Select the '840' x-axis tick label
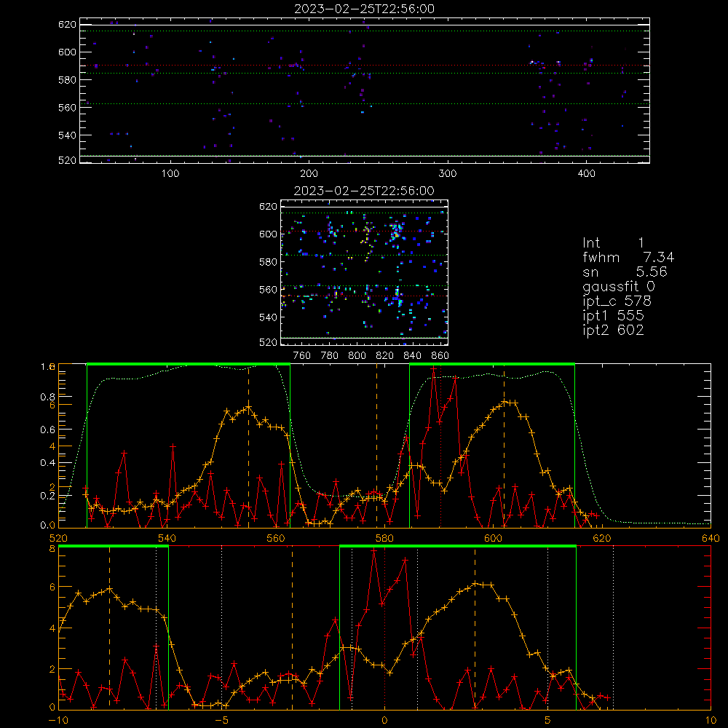 tap(412, 356)
